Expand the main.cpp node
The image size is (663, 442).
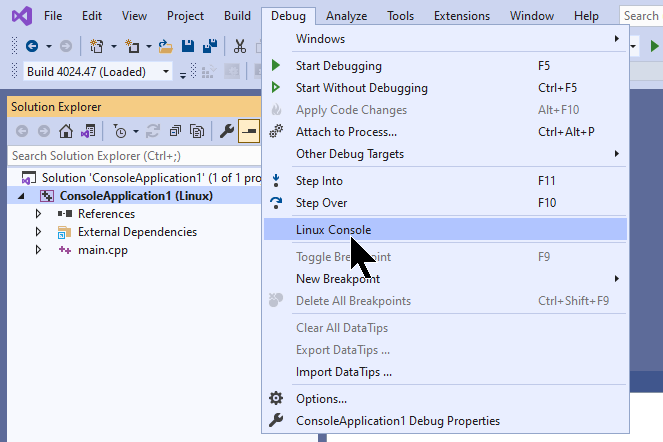tap(38, 250)
